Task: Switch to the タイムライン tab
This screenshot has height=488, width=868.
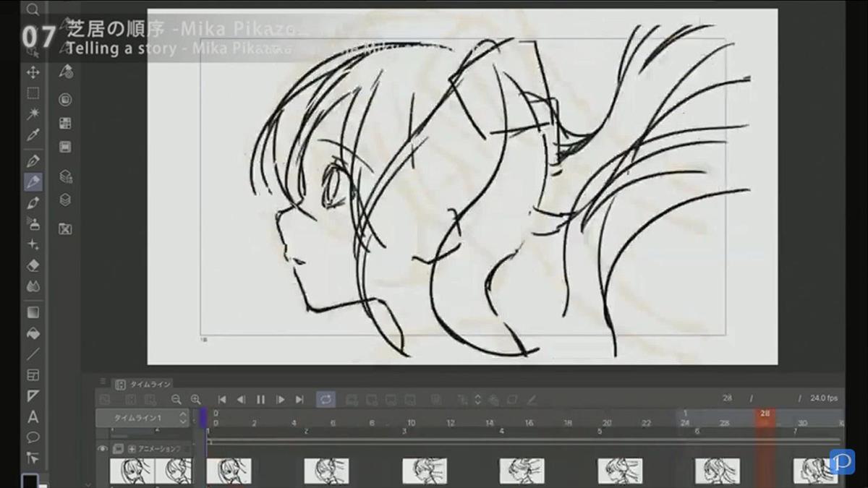Action: pyautogui.click(x=142, y=385)
